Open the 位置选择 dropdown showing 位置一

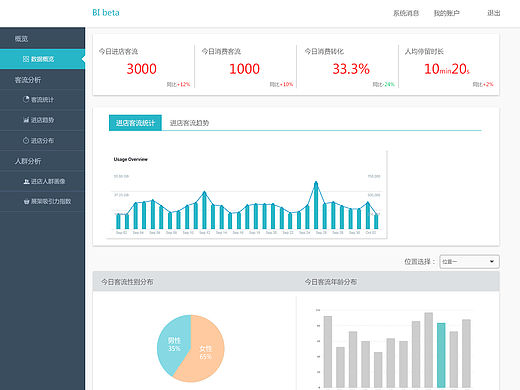469,262
